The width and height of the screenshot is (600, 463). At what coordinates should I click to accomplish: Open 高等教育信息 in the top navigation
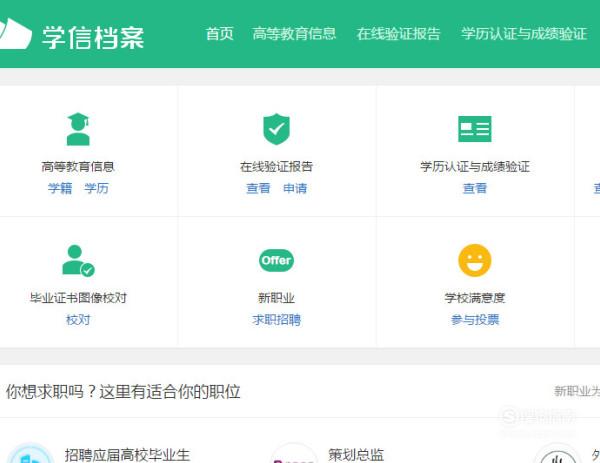tap(294, 34)
